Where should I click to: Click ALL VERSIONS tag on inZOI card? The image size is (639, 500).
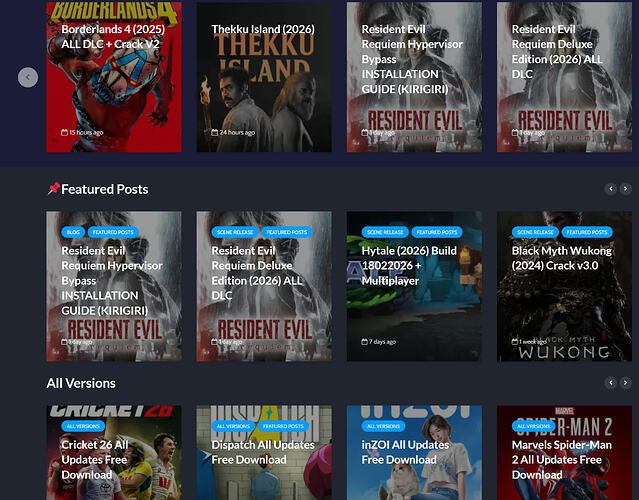(x=383, y=426)
